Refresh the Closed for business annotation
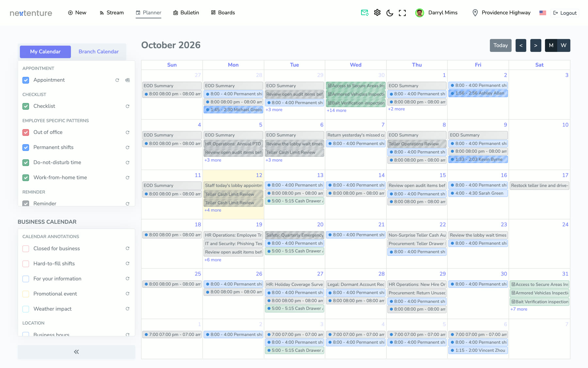This screenshot has width=588, height=368. [127, 248]
